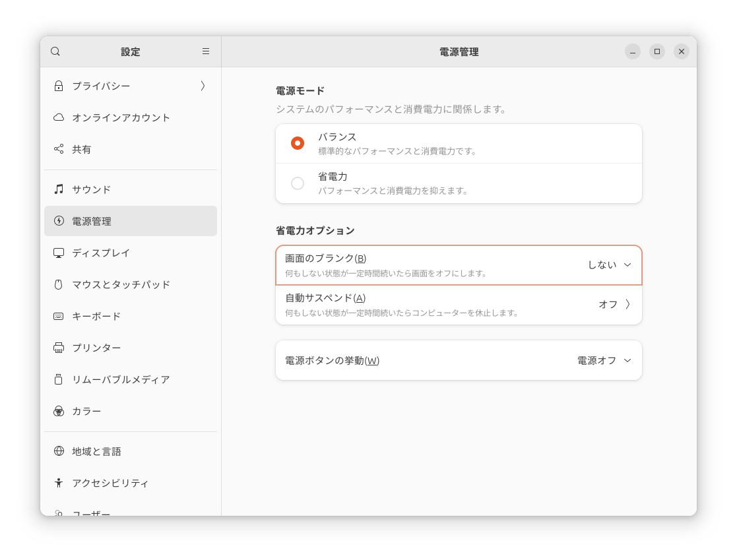Select アクセシビリティ in the sidebar
The image size is (737, 560).
coord(110,483)
